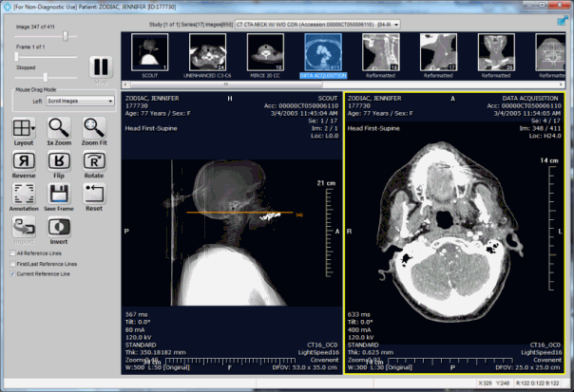Click 'DFOV: 25.0 x 25.0 cm' text
Image resolution: width=574 pixels, height=392 pixels.
(527, 367)
